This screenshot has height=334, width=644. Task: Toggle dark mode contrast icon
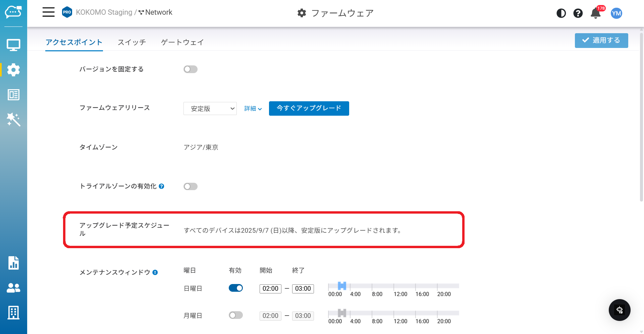click(561, 13)
